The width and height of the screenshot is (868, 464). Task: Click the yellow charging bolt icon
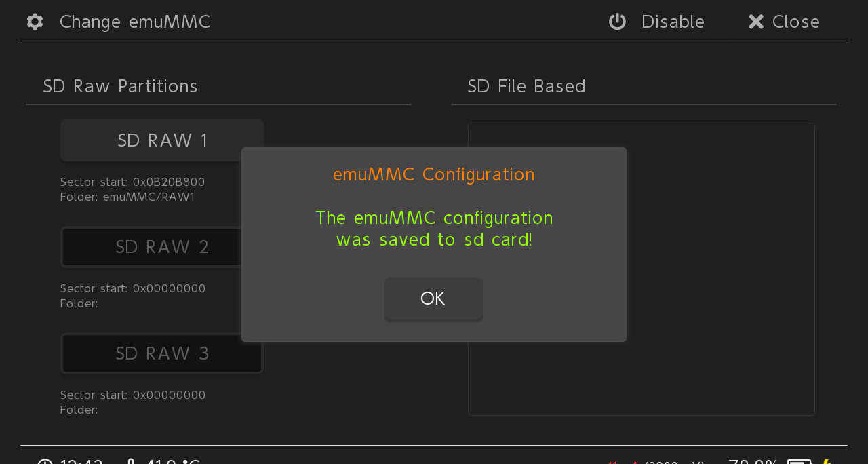click(x=826, y=461)
